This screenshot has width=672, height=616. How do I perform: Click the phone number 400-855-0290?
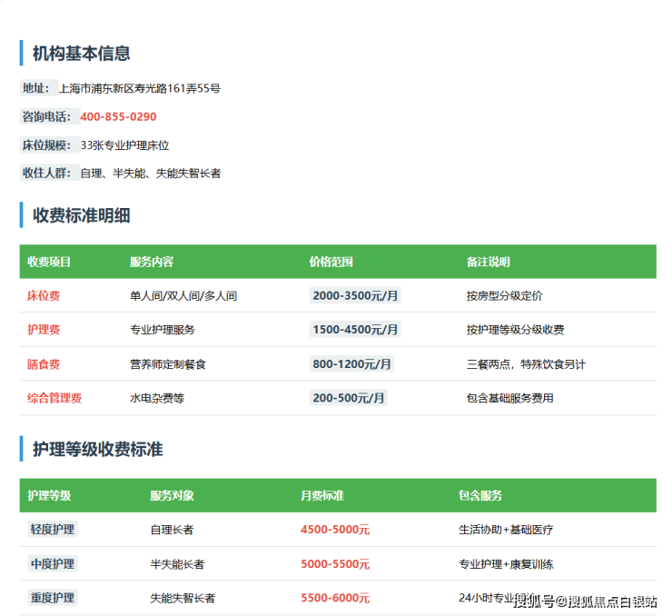(x=118, y=117)
